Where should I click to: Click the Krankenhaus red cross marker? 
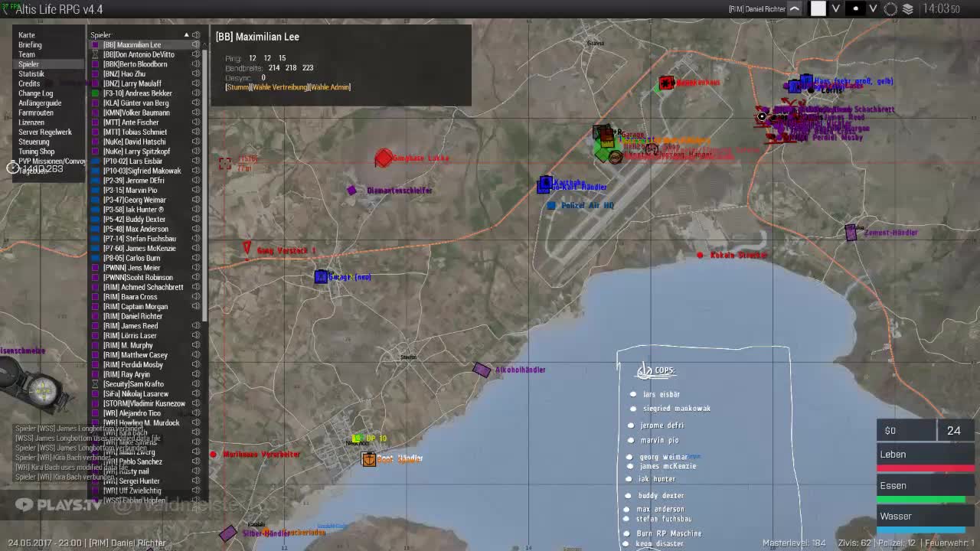click(x=666, y=83)
